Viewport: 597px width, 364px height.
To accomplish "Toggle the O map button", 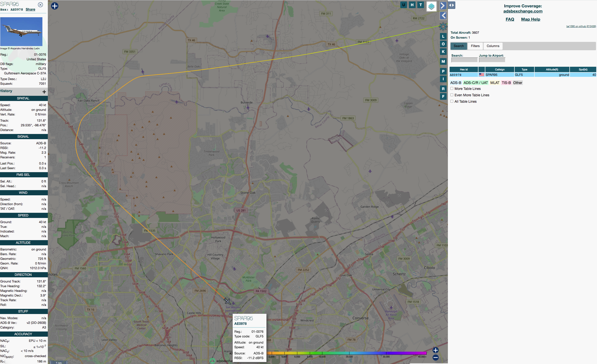I will pyautogui.click(x=443, y=44).
